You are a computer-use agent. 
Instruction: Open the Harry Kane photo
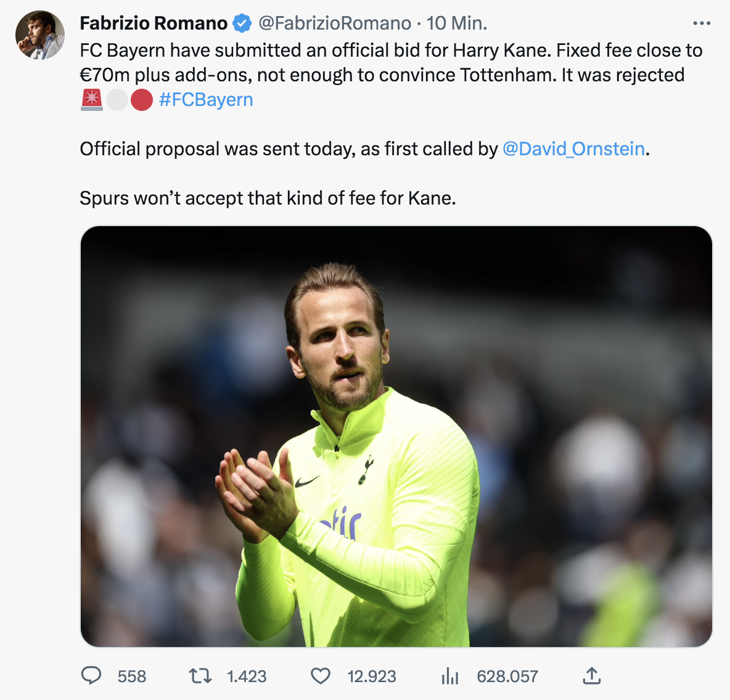coord(396,436)
